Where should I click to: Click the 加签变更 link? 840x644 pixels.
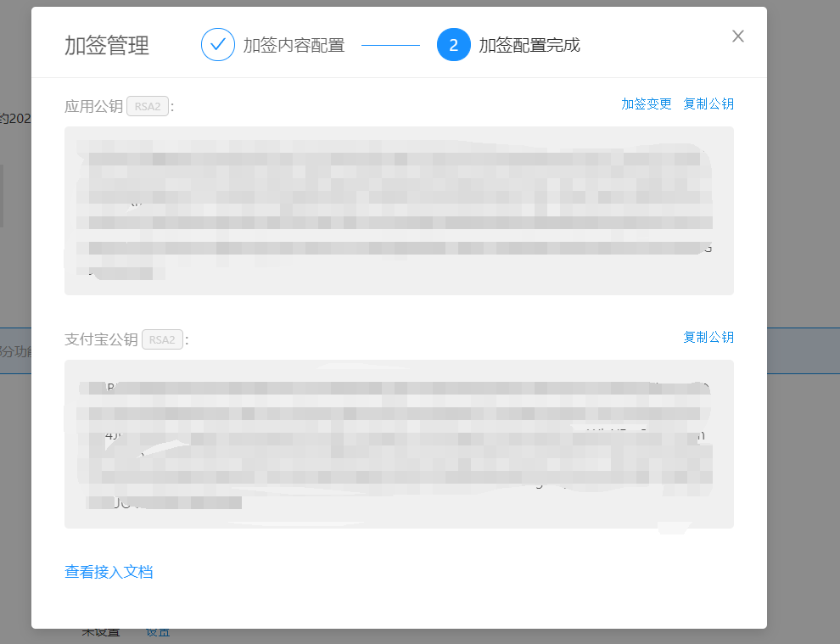(x=646, y=104)
